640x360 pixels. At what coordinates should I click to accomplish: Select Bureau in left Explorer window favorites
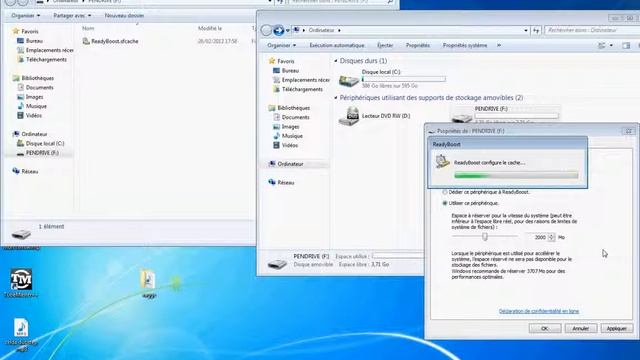pos(30,41)
